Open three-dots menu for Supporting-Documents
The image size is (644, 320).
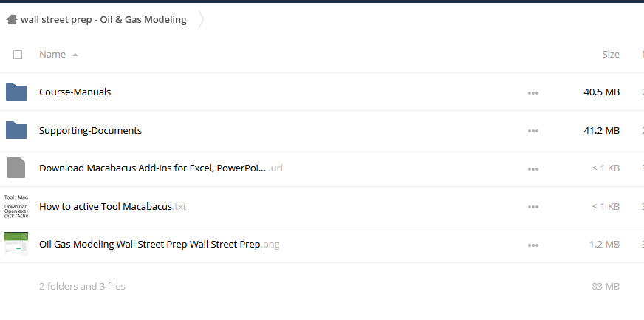coord(533,131)
